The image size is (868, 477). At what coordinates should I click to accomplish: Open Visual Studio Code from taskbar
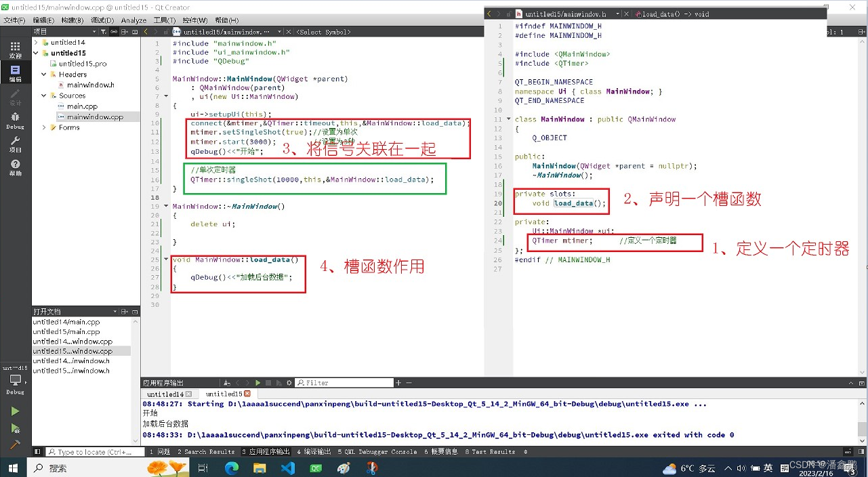(287, 468)
